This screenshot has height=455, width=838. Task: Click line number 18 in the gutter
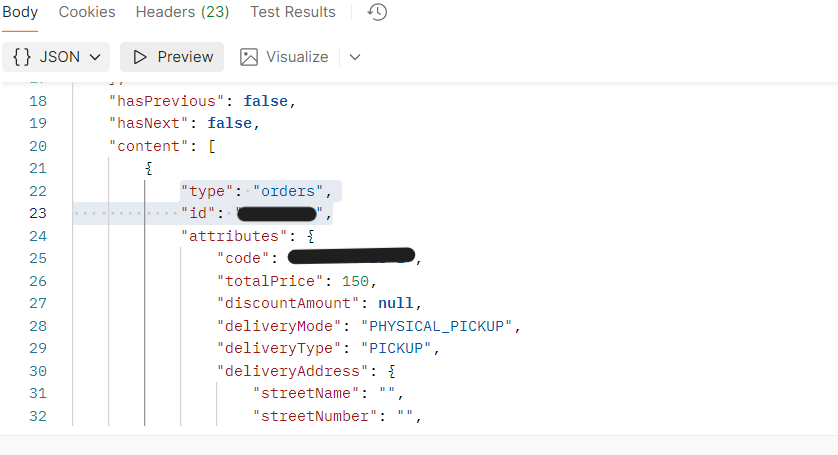tap(38, 101)
